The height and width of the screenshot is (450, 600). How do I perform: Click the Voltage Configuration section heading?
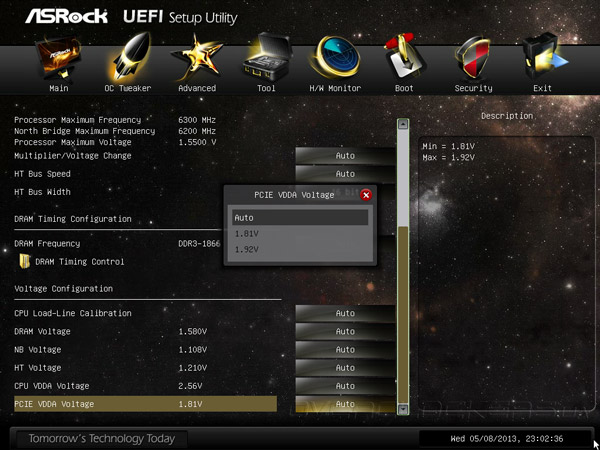pyautogui.click(x=64, y=289)
